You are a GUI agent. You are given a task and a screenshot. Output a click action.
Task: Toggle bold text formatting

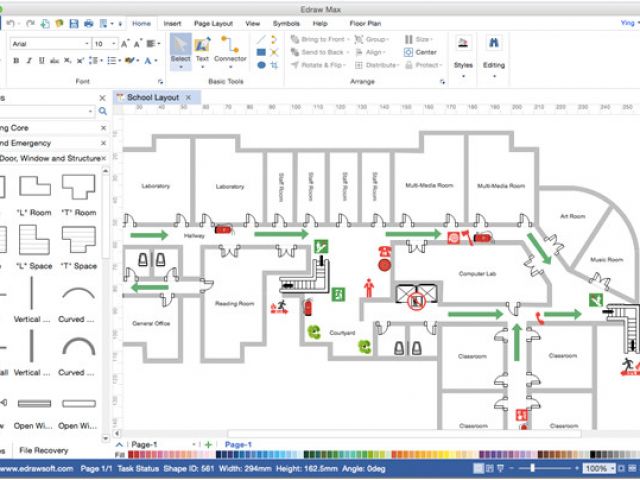click(x=18, y=61)
